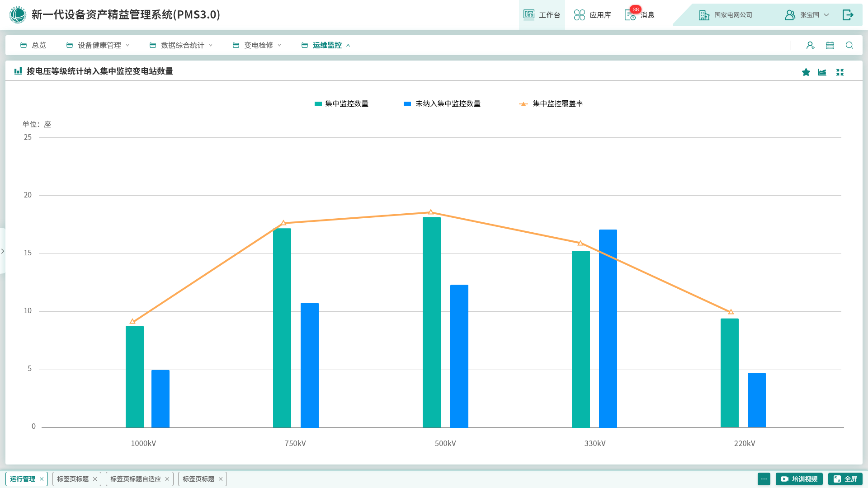868x488 pixels.
Task: Click the 全屏 fullscreen button
Action: [x=845, y=479]
